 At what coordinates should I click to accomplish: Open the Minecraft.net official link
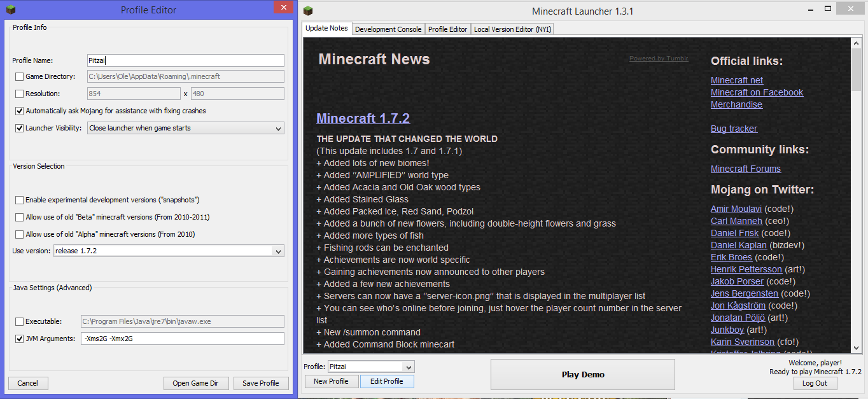737,80
